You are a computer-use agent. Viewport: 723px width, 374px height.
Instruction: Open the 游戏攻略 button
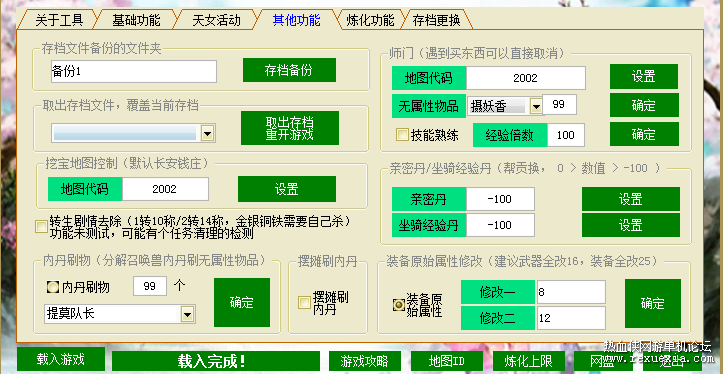click(x=364, y=361)
